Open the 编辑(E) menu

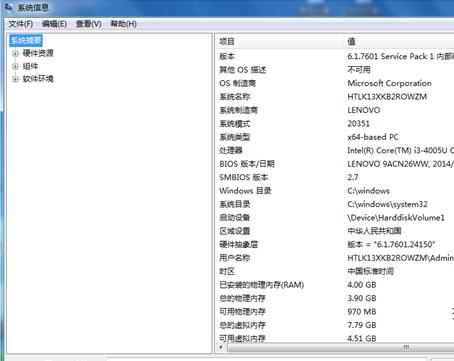pyautogui.click(x=54, y=24)
